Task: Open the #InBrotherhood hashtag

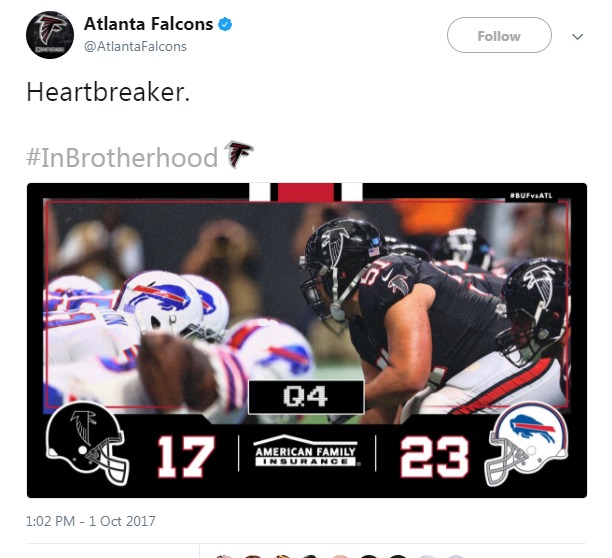Action: coord(122,158)
